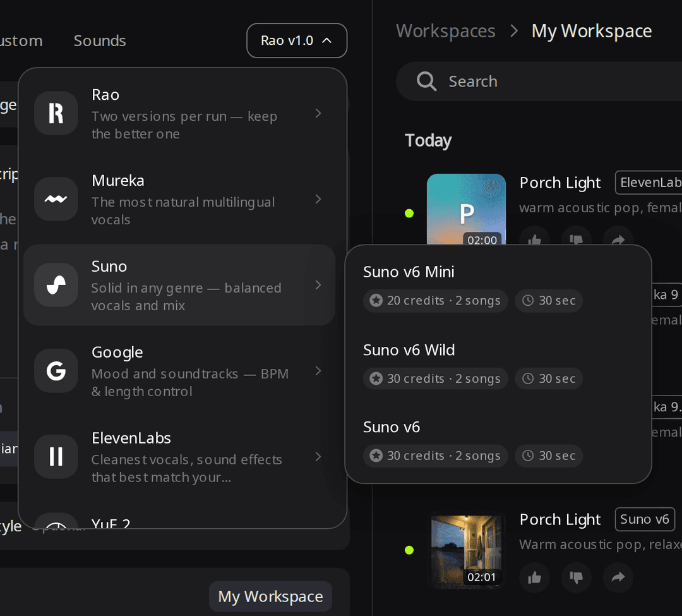Choose the Mureka model entry
Viewport: 682px width, 616px height.
click(179, 199)
